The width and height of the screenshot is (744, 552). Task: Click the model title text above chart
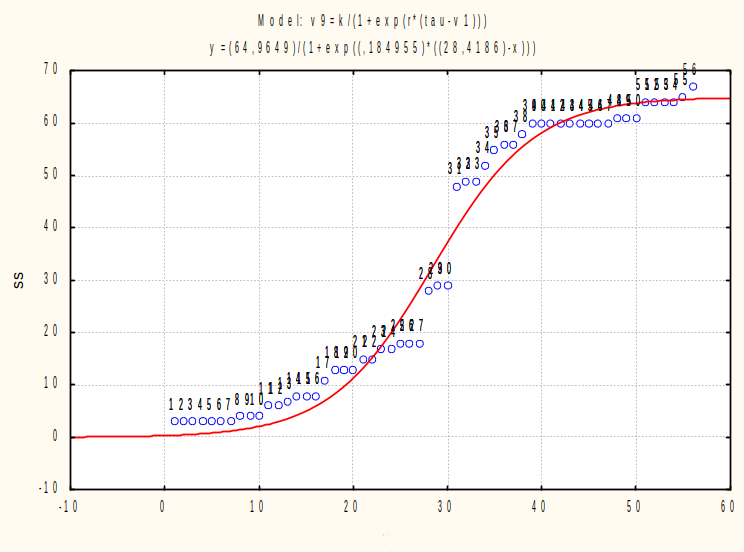(x=372, y=21)
